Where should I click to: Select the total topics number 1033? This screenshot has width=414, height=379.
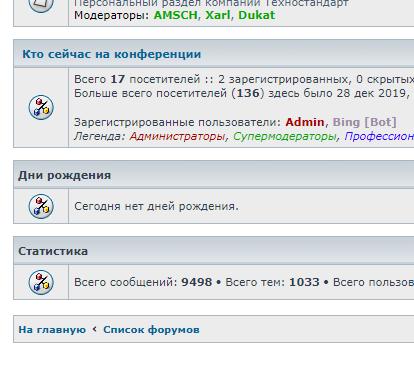(x=304, y=282)
